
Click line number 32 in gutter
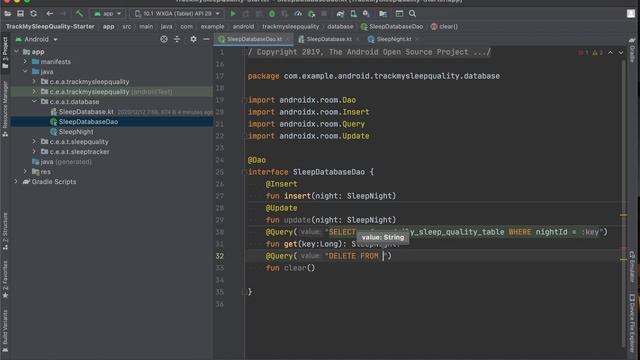(220, 256)
